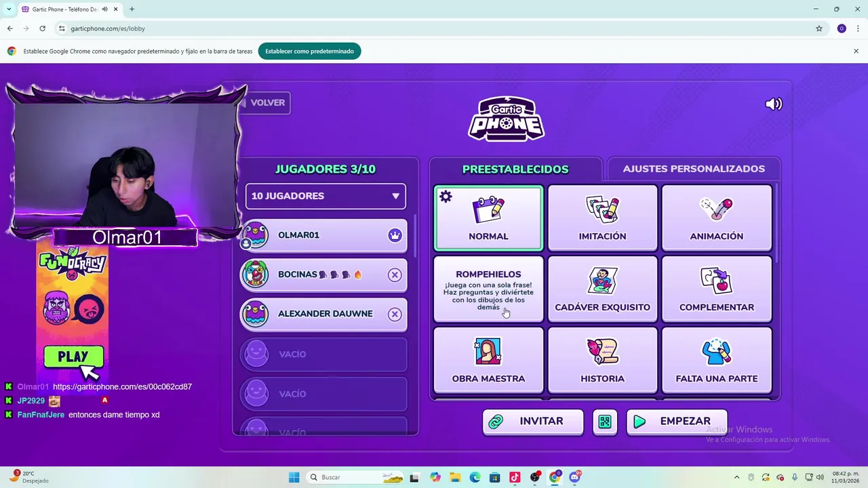The height and width of the screenshot is (488, 868).
Task: Choose the Complementar game mode
Action: pos(716,289)
